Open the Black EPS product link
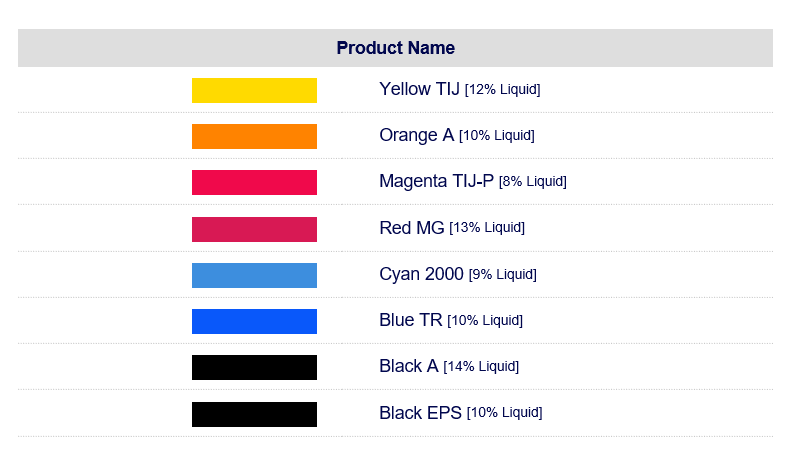 [420, 413]
